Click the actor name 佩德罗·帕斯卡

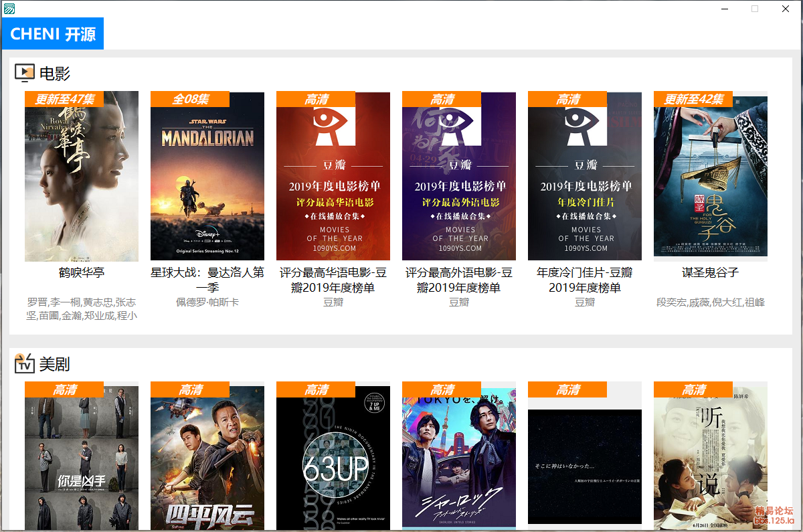coord(207,302)
